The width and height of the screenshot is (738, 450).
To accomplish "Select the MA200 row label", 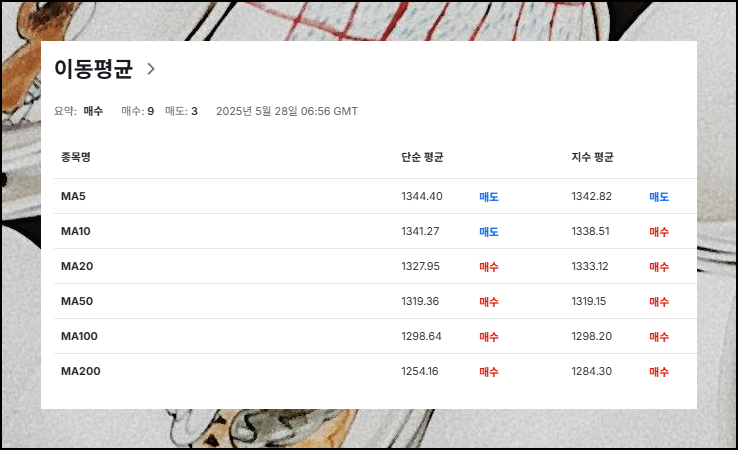I will click(x=81, y=371).
